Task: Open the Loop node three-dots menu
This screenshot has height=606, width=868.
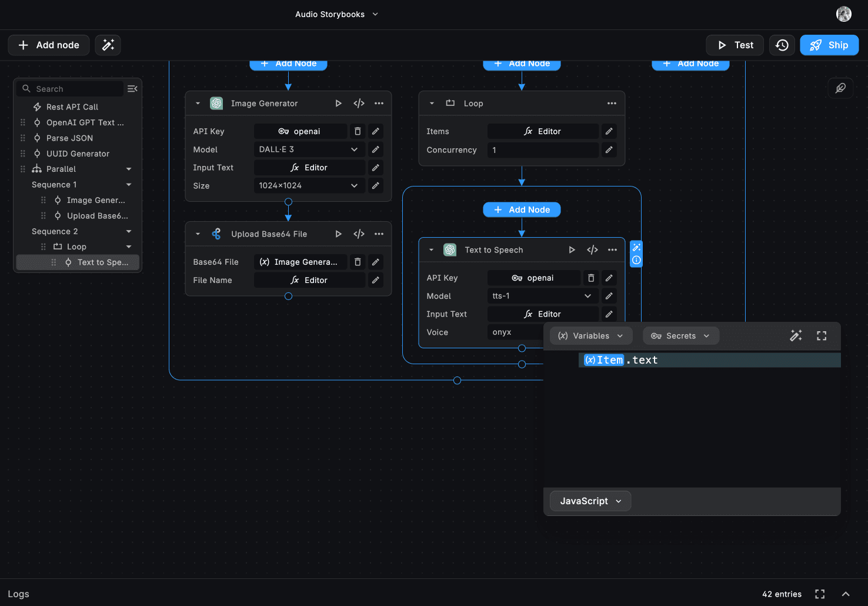Action: (612, 104)
